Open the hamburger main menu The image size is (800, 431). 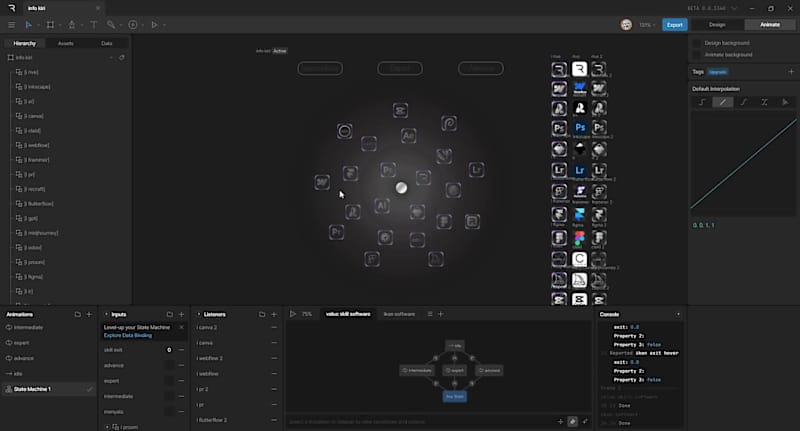click(x=11, y=24)
